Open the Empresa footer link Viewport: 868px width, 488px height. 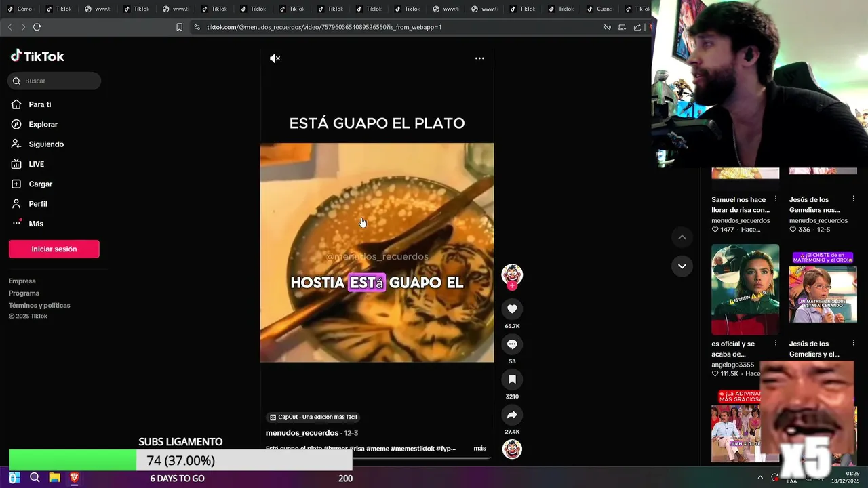[x=22, y=281]
